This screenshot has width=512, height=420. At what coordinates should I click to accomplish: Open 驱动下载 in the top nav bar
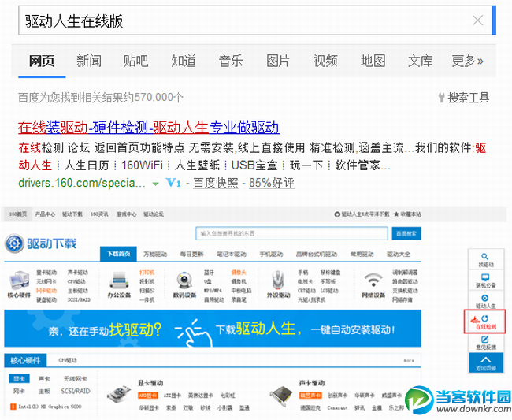click(72, 214)
